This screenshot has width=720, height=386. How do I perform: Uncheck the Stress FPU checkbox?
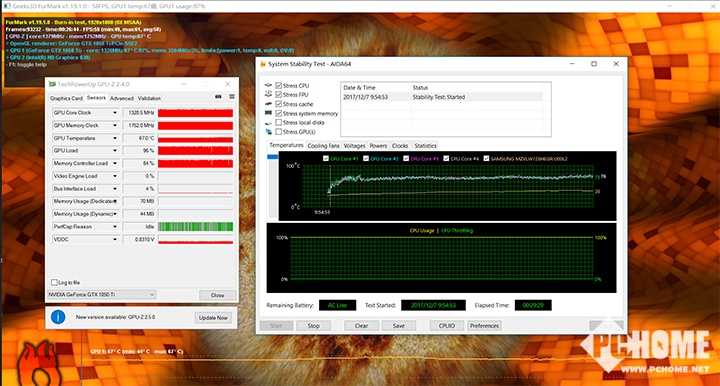coord(278,95)
